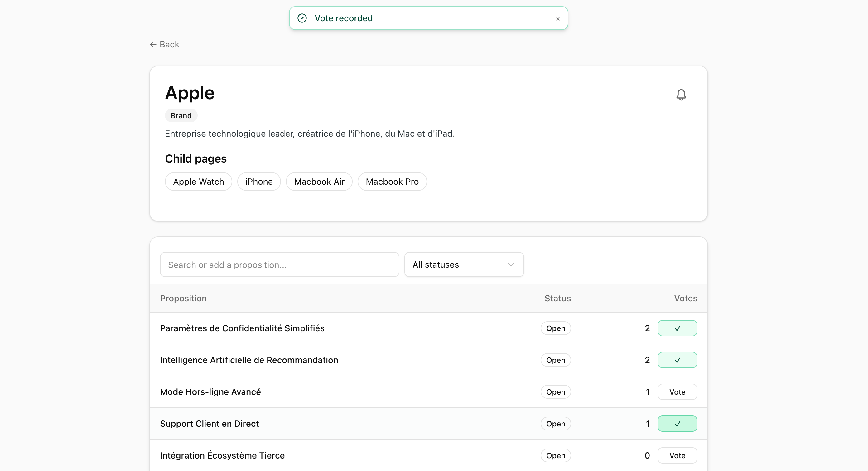Click the checkmark vote icon for Support Client en Direct
This screenshot has height=471, width=868.
pos(677,424)
